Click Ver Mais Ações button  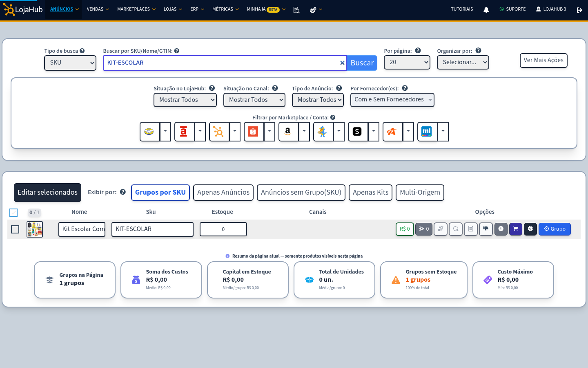coord(543,61)
